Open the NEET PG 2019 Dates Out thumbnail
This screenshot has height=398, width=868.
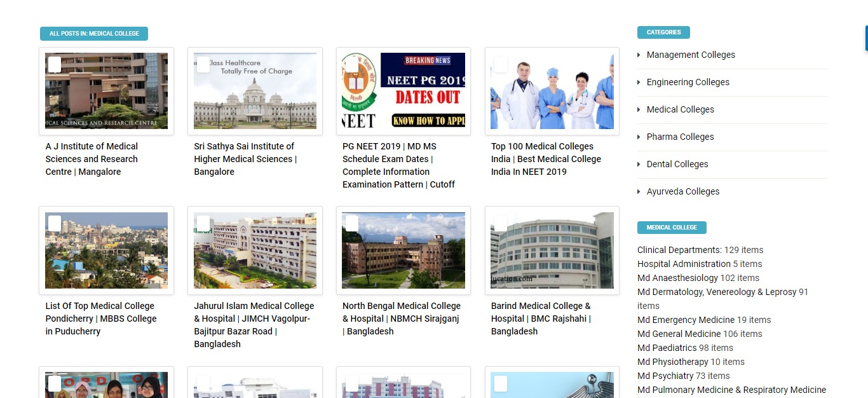[x=403, y=91]
